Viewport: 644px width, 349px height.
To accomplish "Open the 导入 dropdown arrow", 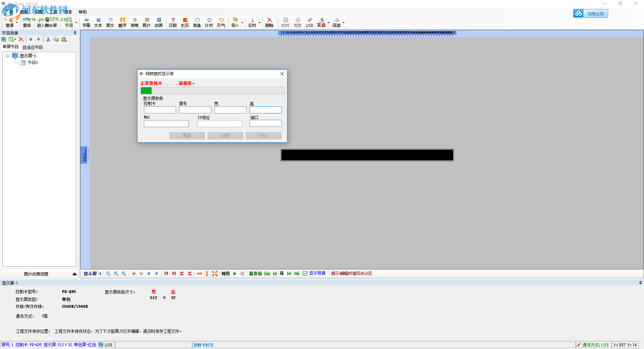I will click(242, 23).
